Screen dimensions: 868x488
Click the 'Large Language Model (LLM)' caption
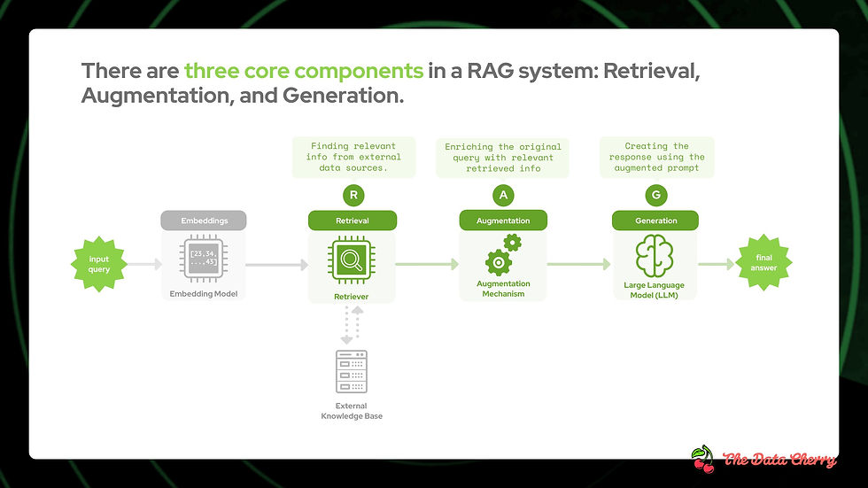coord(655,290)
